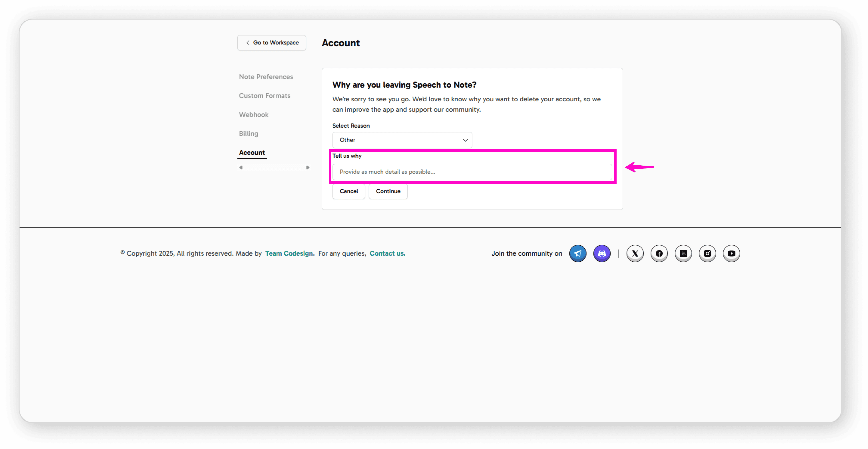
Task: Open the Telegram community link icon
Action: pyautogui.click(x=577, y=253)
